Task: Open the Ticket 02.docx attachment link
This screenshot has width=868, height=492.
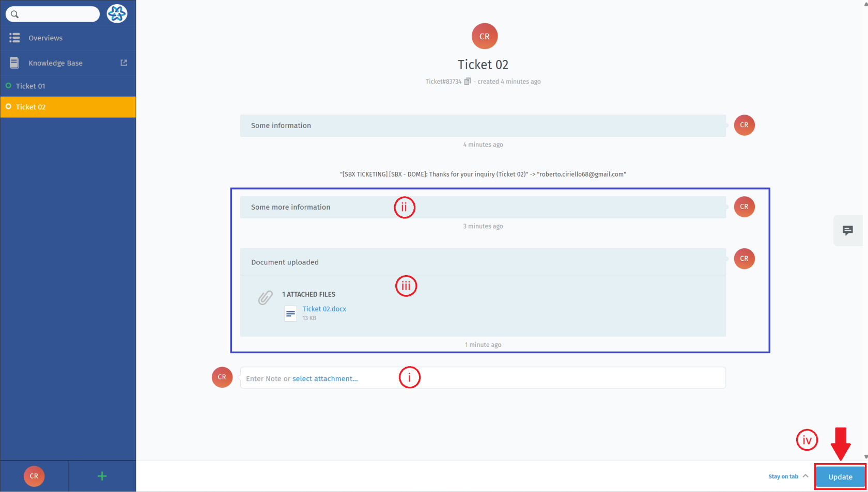Action: (x=324, y=309)
